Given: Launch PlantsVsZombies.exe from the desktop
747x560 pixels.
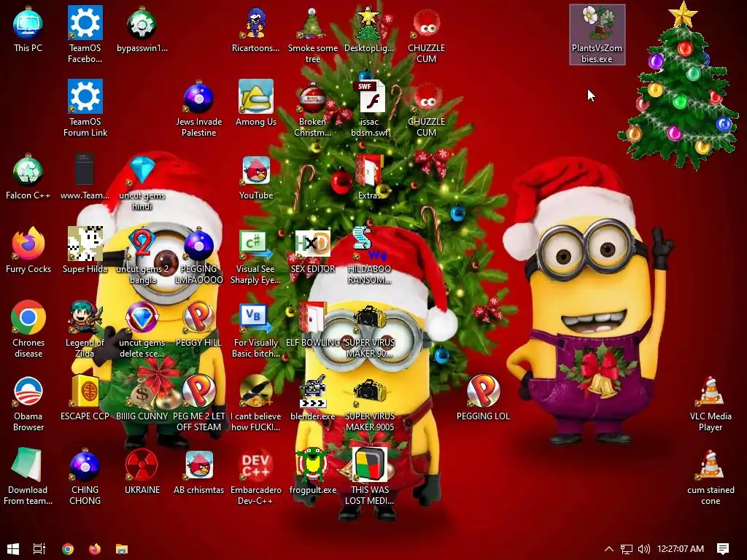Looking at the screenshot, I should pyautogui.click(x=597, y=35).
